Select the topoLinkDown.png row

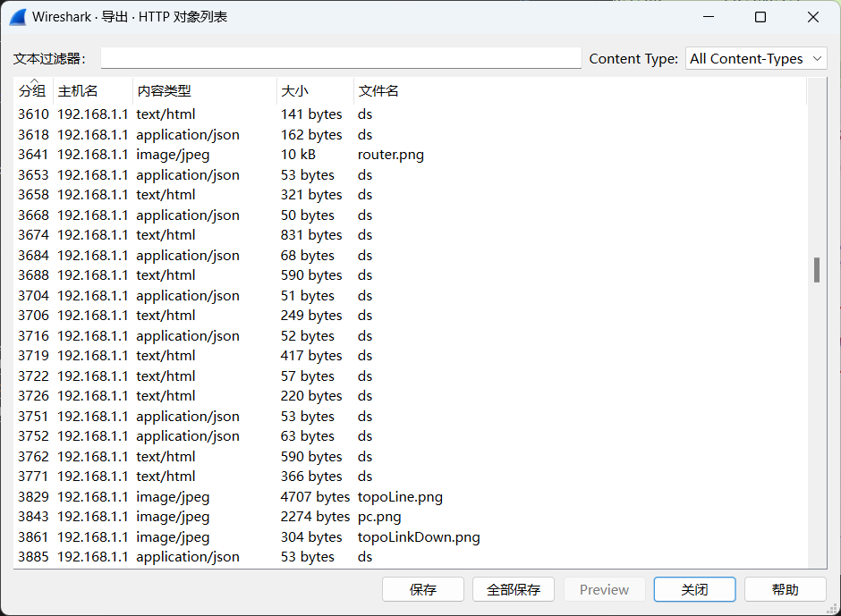[419, 537]
